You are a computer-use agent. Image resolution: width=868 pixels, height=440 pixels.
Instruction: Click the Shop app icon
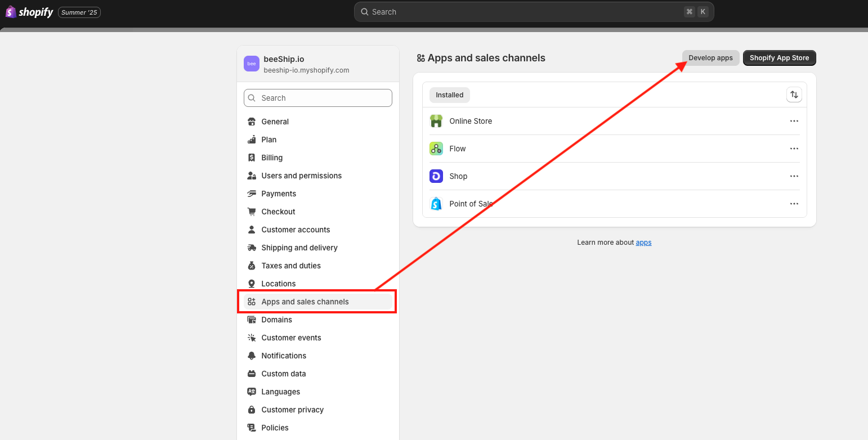(436, 176)
